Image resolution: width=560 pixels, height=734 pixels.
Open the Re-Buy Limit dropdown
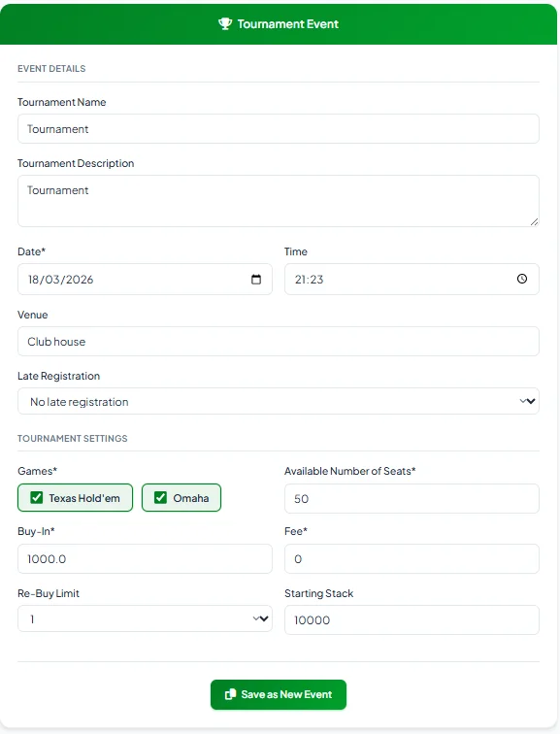(x=145, y=618)
